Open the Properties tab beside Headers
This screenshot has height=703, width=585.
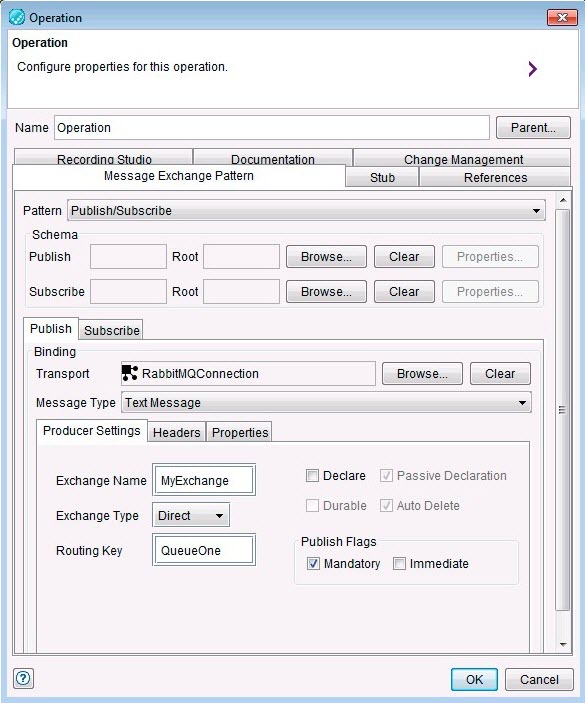240,433
